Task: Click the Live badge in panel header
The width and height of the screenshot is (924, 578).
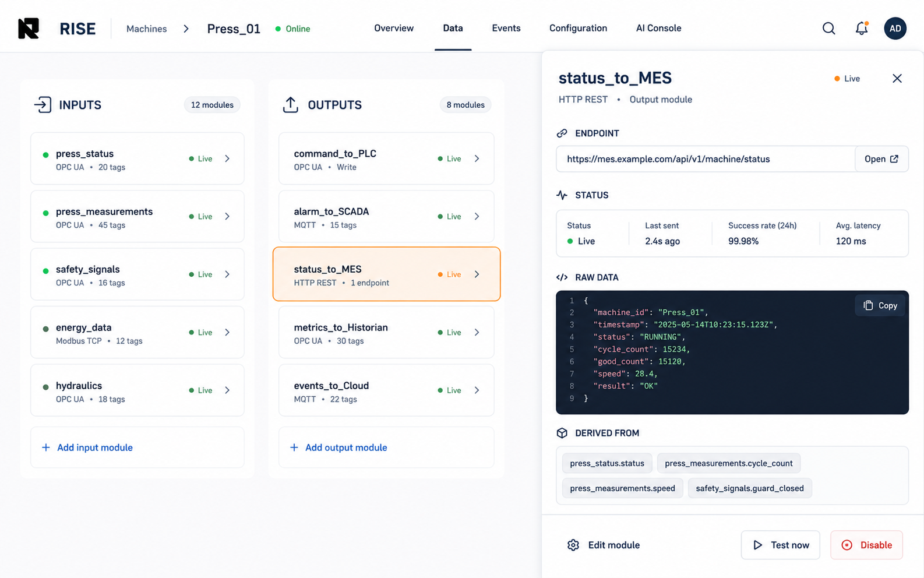Action: tap(847, 79)
